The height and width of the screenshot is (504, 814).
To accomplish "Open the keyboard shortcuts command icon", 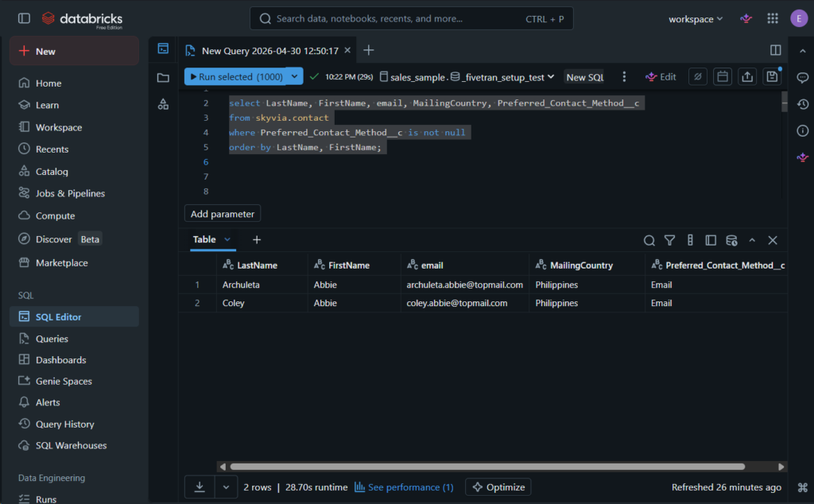I will (803, 487).
